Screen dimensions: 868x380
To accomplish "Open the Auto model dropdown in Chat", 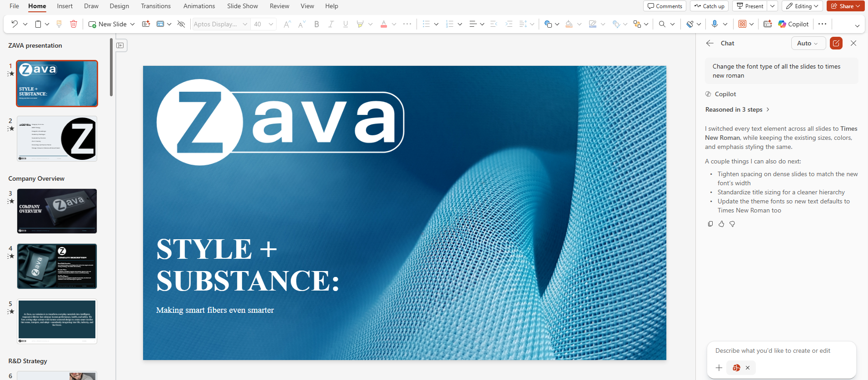I will pos(808,43).
